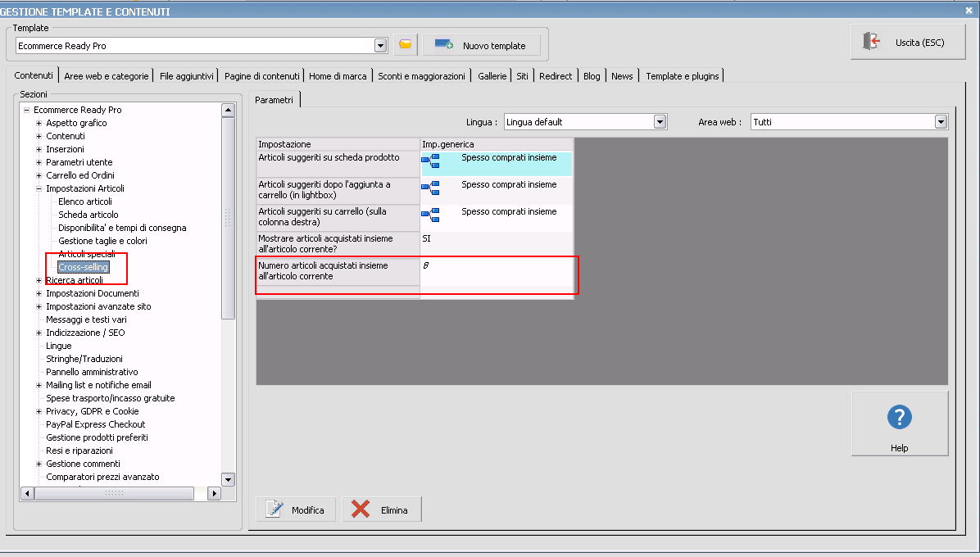Open the File aggiuntivi tab
This screenshot has width=980, height=557.
[186, 76]
